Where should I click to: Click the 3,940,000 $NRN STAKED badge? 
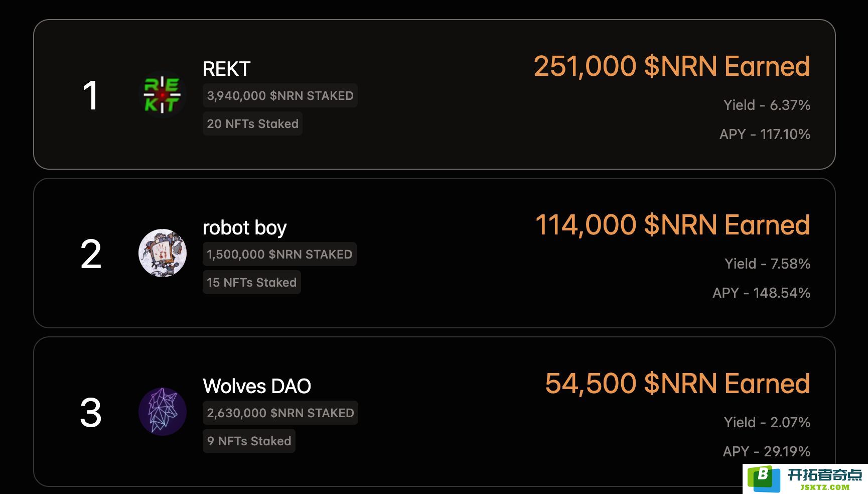click(280, 95)
